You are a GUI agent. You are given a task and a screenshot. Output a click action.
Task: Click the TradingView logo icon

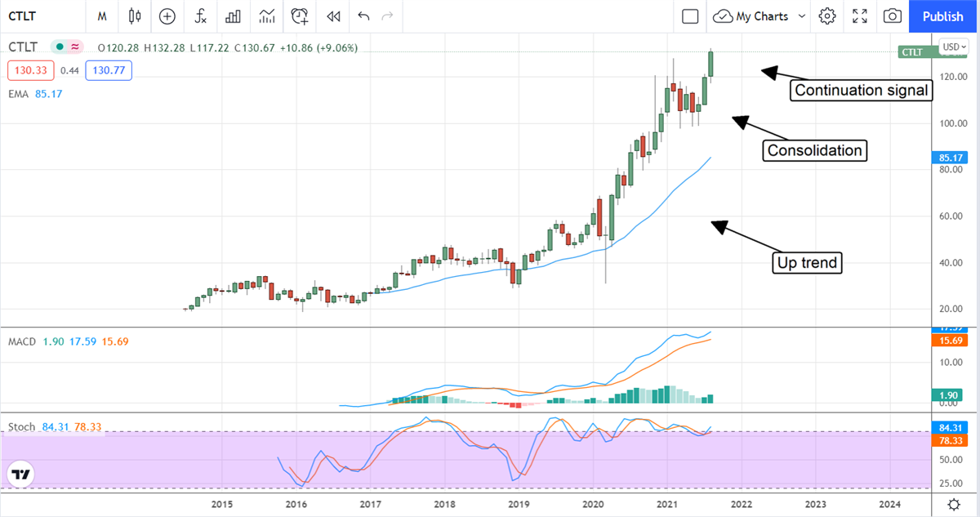(21, 475)
